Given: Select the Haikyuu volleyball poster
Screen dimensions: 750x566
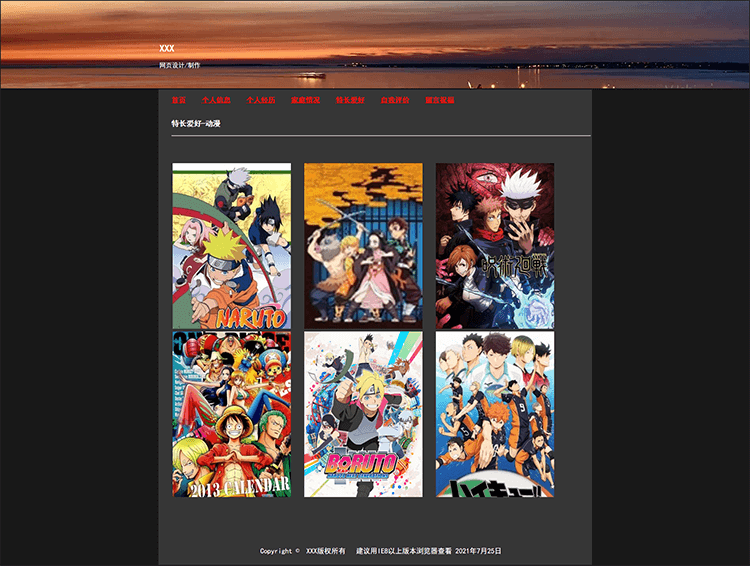Looking at the screenshot, I should [495, 414].
